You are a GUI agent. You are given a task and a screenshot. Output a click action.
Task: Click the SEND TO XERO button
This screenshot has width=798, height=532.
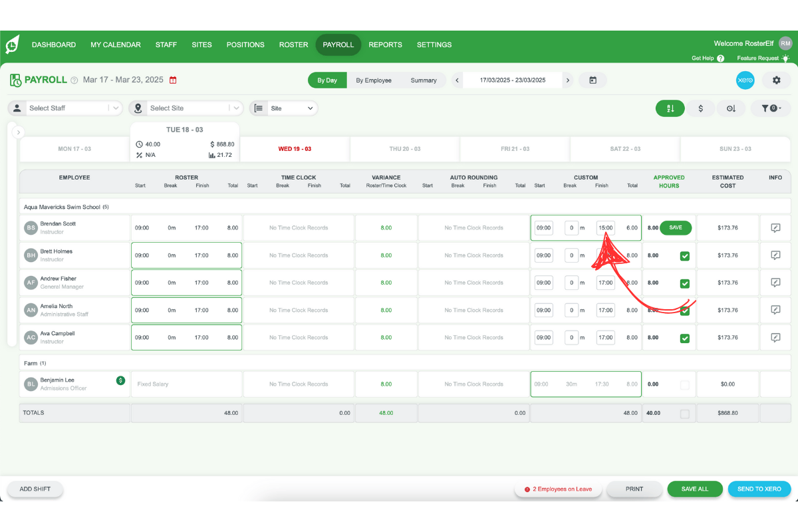tap(759, 489)
